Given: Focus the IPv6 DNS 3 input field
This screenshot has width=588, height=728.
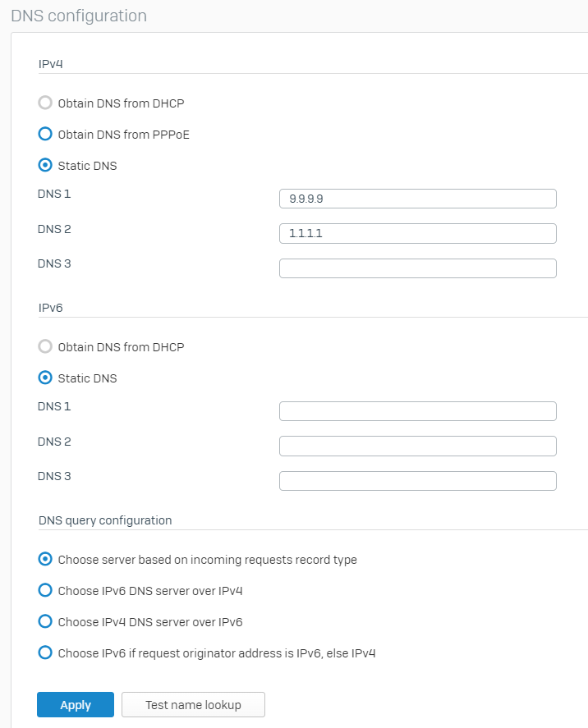Looking at the screenshot, I should point(417,481).
